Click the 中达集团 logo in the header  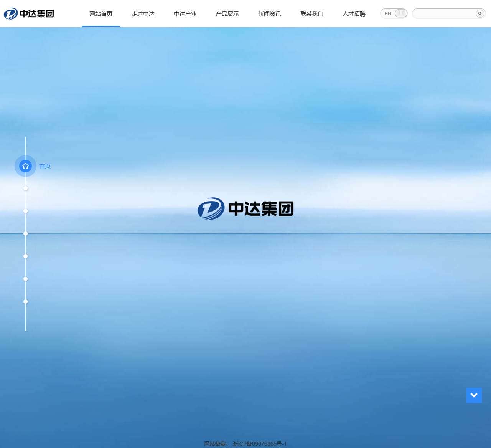pyautogui.click(x=29, y=13)
